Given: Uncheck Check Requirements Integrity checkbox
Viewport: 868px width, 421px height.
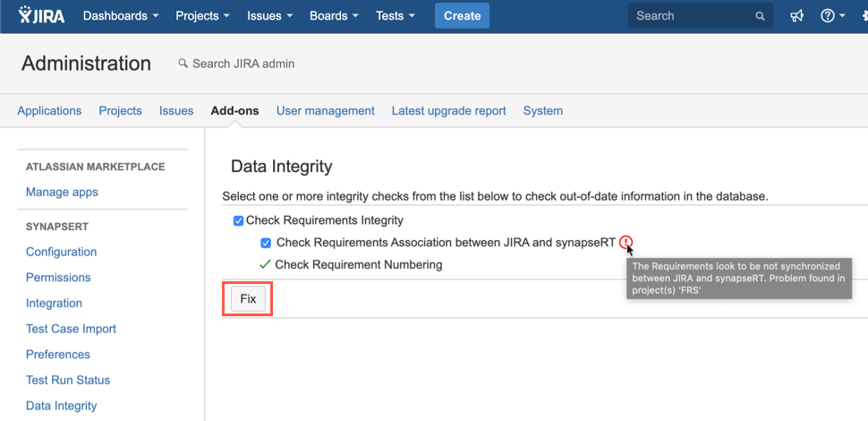Looking at the screenshot, I should (238, 220).
